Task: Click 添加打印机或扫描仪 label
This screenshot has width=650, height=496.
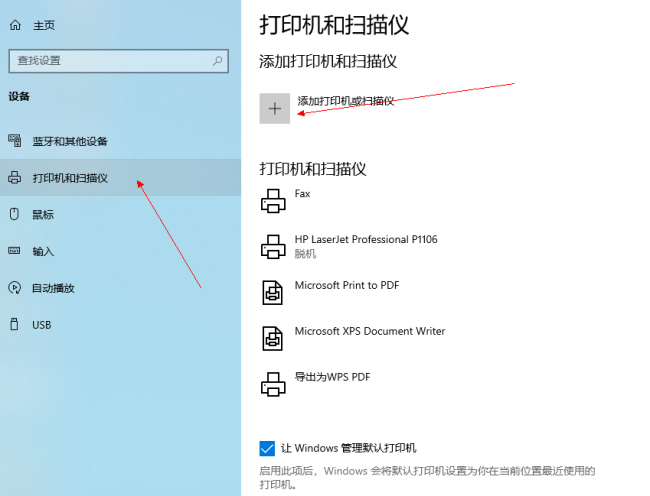Action: 346,101
